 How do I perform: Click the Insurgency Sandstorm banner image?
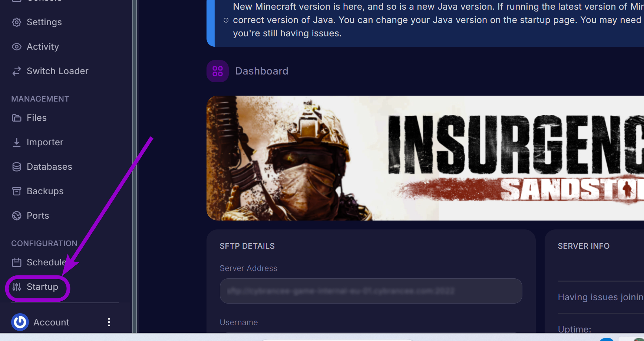(x=425, y=158)
